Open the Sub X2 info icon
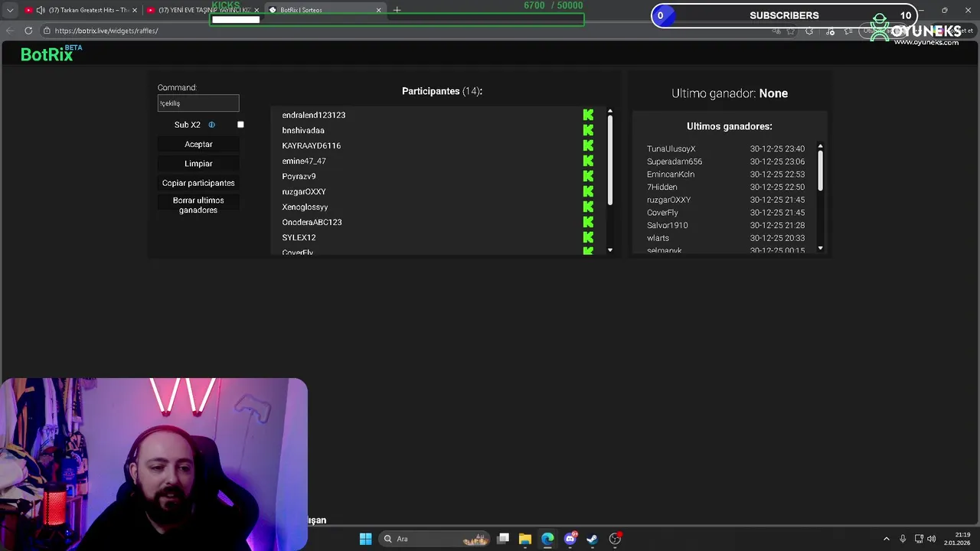The width and height of the screenshot is (980, 551). (x=211, y=125)
